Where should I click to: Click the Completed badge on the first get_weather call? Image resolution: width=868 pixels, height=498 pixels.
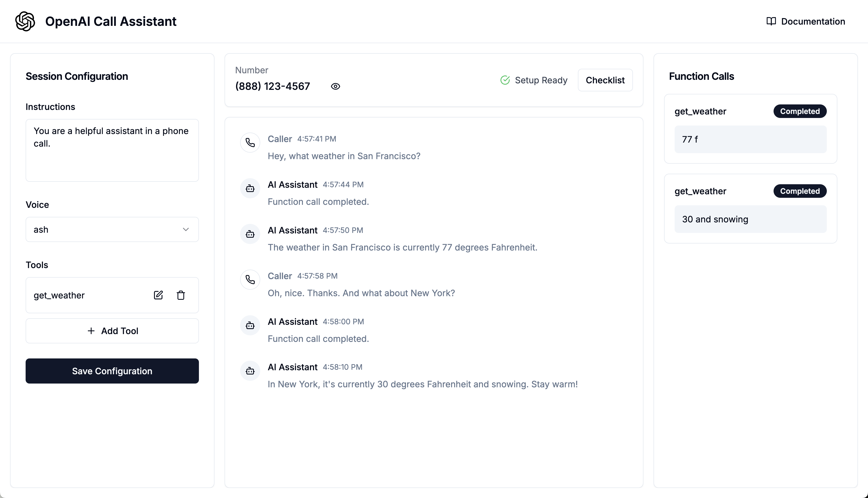pos(800,111)
